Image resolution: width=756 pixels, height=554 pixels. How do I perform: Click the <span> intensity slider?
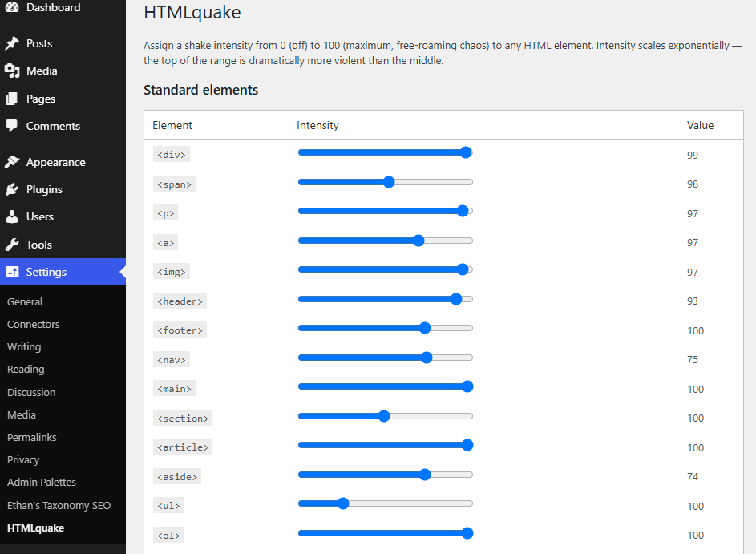click(386, 182)
